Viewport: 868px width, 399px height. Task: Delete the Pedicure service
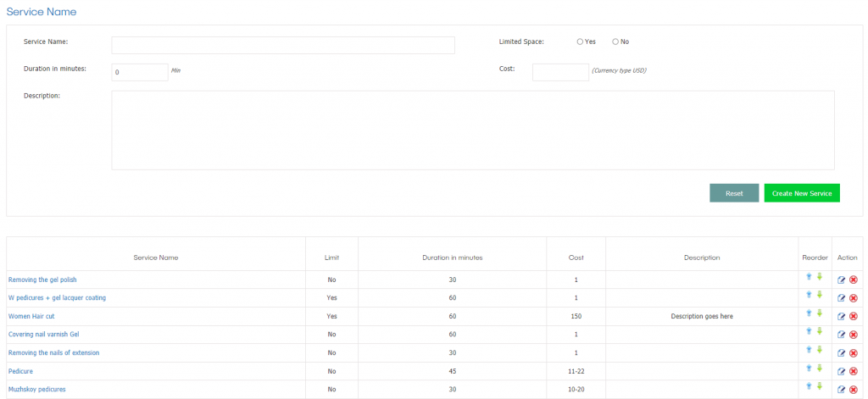click(x=853, y=371)
